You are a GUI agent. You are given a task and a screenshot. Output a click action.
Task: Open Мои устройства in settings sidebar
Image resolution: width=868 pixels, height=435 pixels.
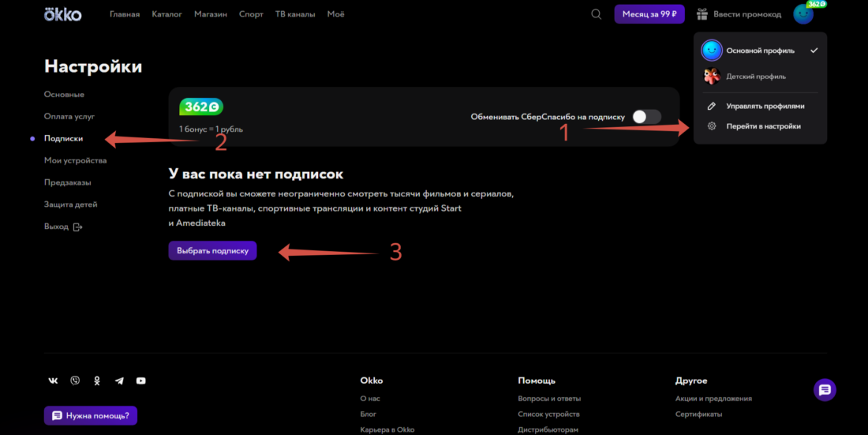pyautogui.click(x=75, y=160)
